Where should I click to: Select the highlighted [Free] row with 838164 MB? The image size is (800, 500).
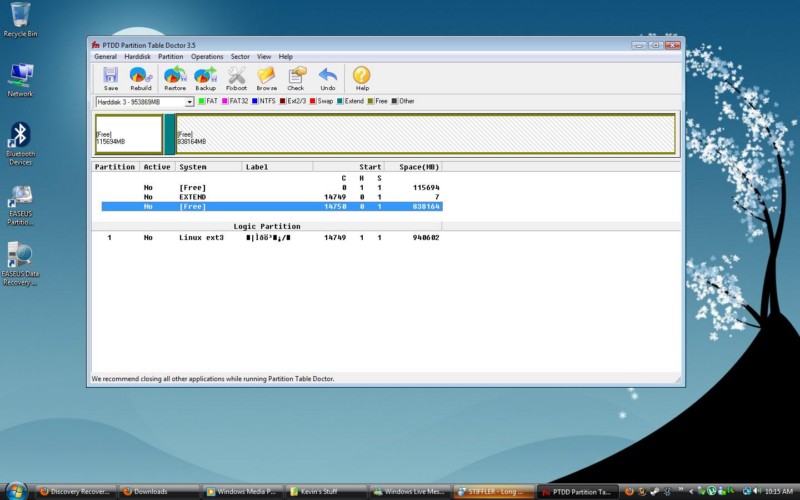[272, 207]
